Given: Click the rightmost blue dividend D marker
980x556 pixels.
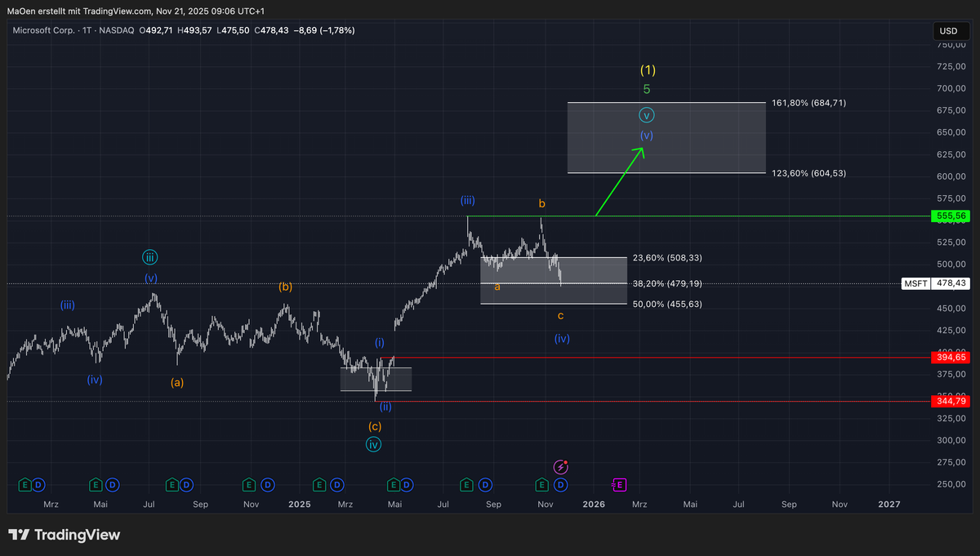Looking at the screenshot, I should tap(561, 484).
